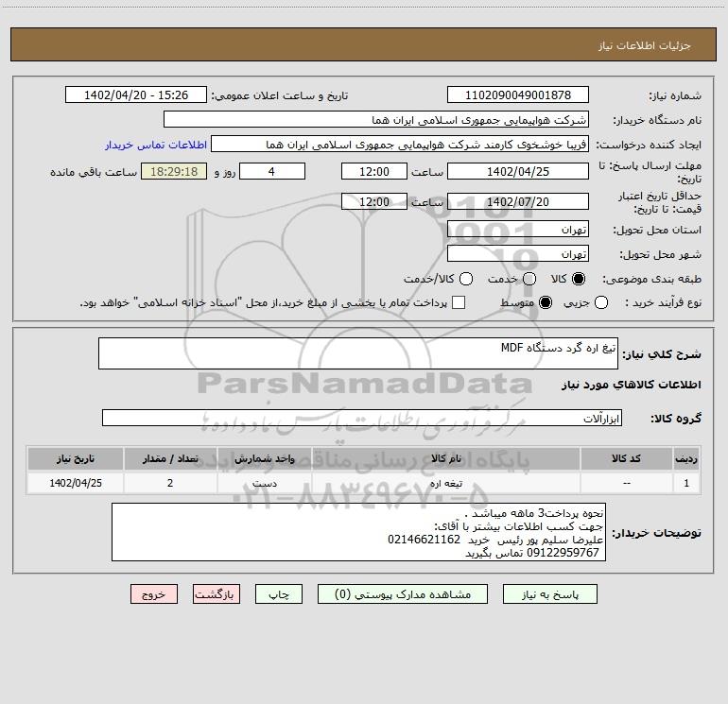This screenshot has width=728, height=704.
Task: Click the buyer organization name field
Action: pyautogui.click(x=376, y=119)
